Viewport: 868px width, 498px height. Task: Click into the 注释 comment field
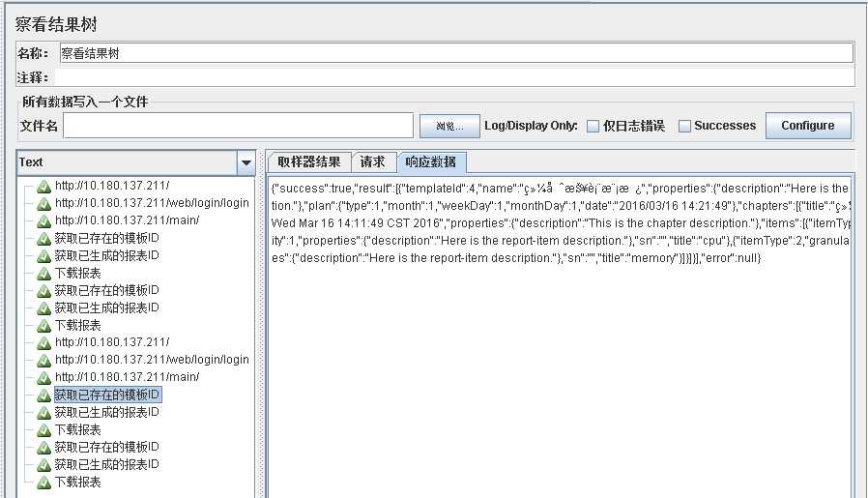[x=455, y=77]
